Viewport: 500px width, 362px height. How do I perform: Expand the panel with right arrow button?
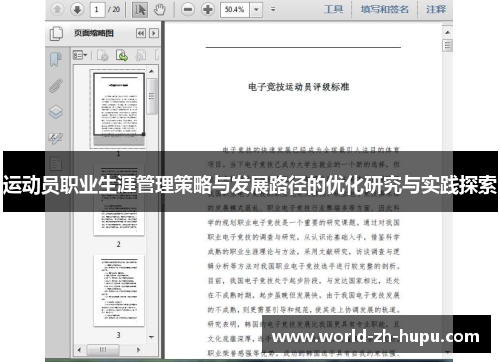tap(154, 33)
